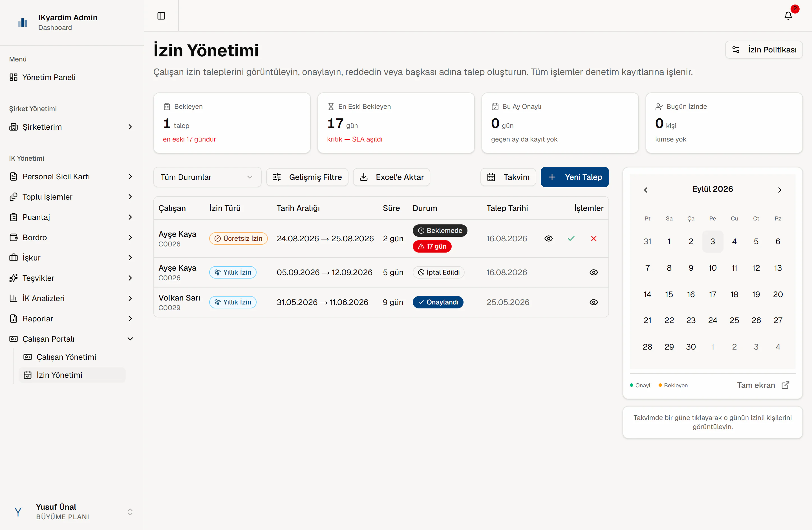The width and height of the screenshot is (812, 530).
Task: Click the Bordro wallet icon
Action: click(x=13, y=237)
